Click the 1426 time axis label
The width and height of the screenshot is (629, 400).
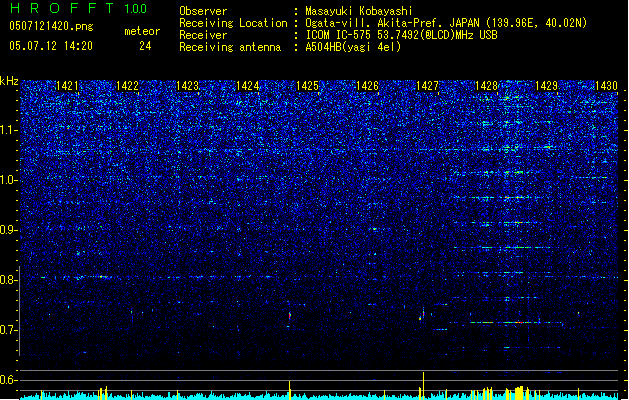pos(367,86)
